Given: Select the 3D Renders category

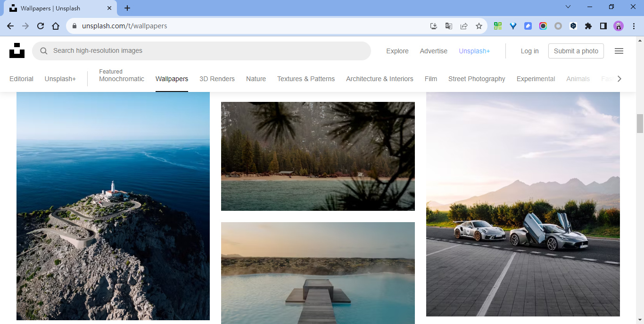Looking at the screenshot, I should point(217,79).
